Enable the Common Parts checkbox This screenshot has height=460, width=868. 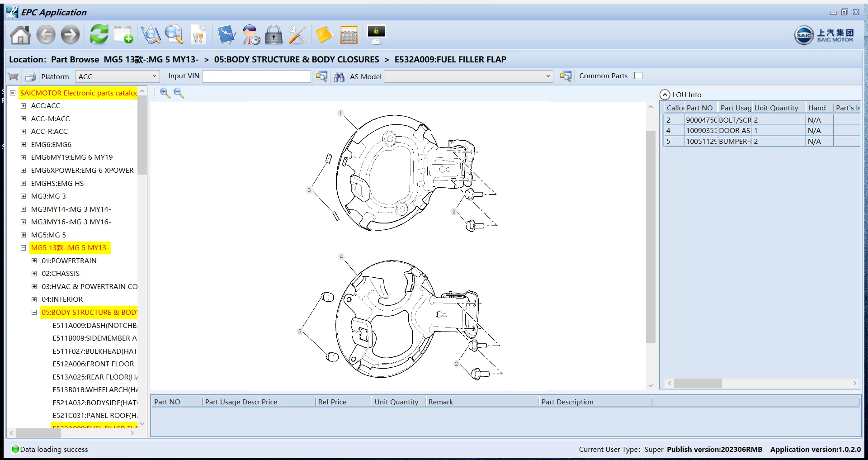[638, 76]
